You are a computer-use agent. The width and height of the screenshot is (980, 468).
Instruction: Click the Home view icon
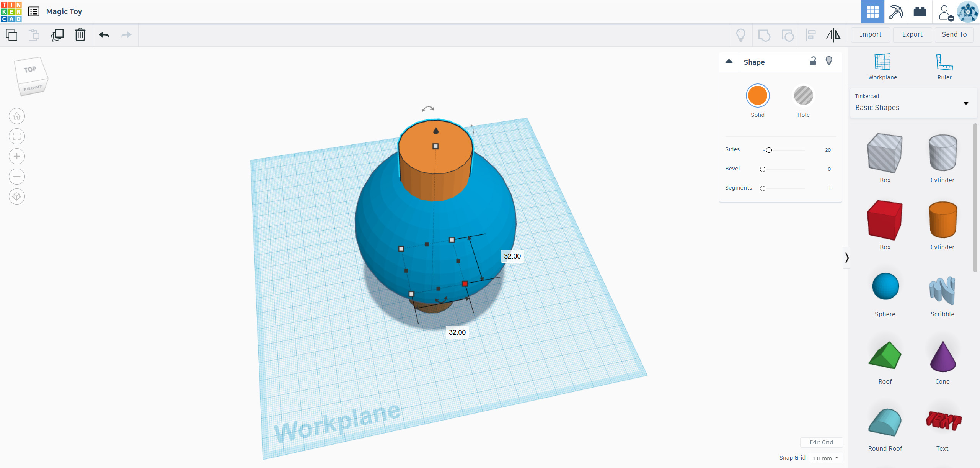tap(17, 116)
